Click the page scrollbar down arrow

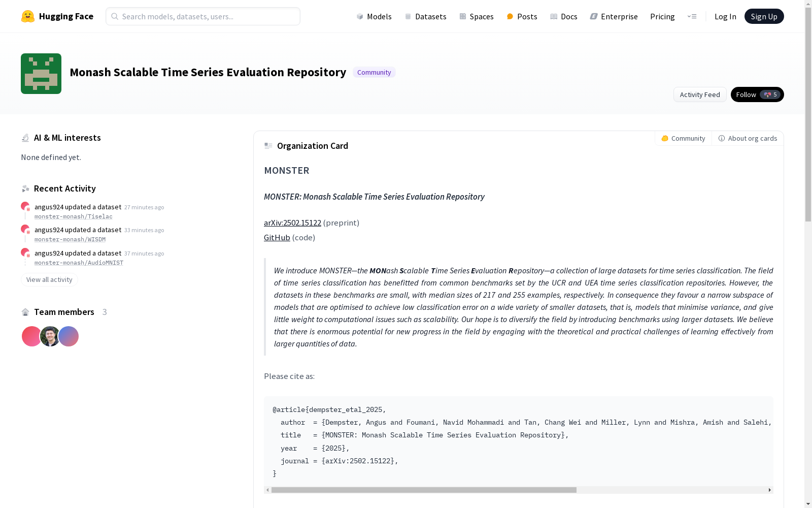(808, 504)
